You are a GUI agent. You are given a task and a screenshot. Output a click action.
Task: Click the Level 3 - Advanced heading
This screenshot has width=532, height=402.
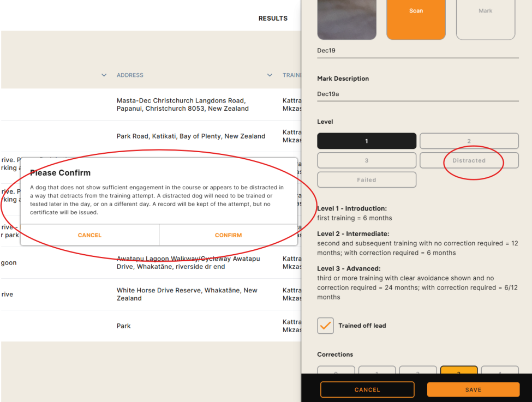point(349,269)
